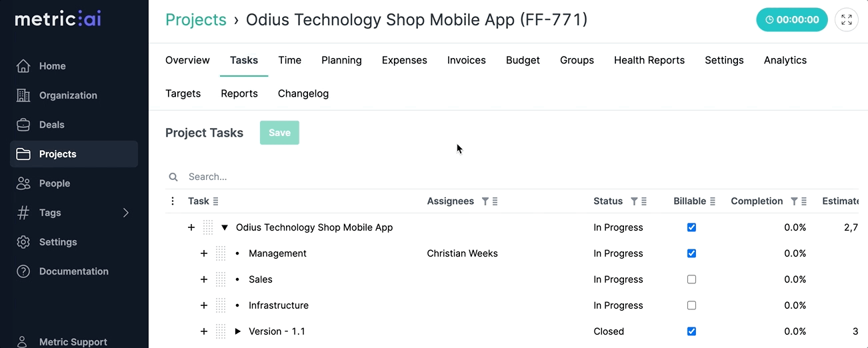The image size is (868, 348).
Task: Collapse the Odius Technology Shop Mobile App tree
Action: coord(225,227)
